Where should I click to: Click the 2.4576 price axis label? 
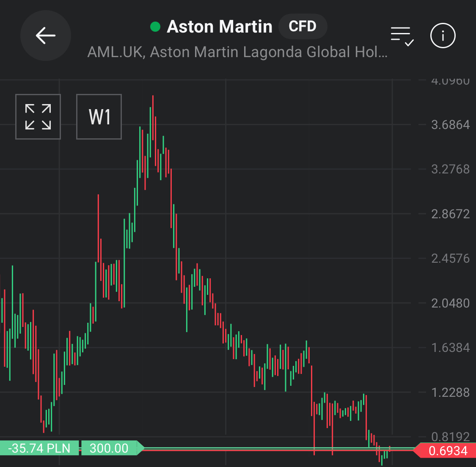pyautogui.click(x=450, y=258)
